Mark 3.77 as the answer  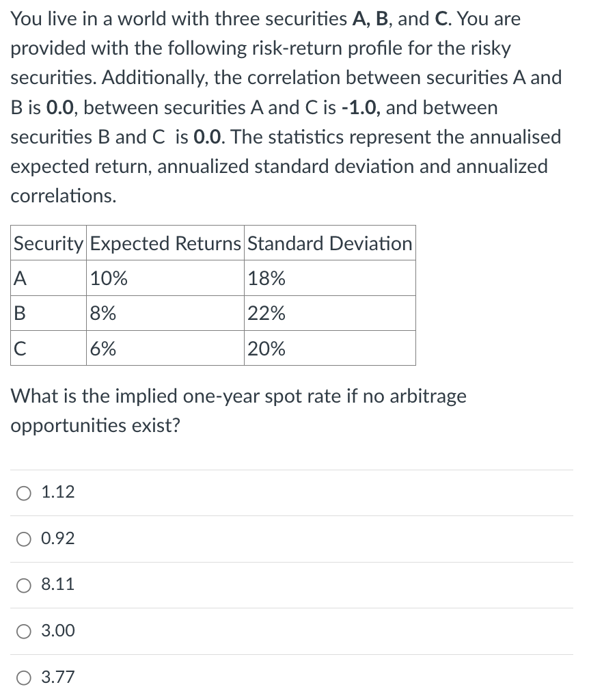(25, 677)
